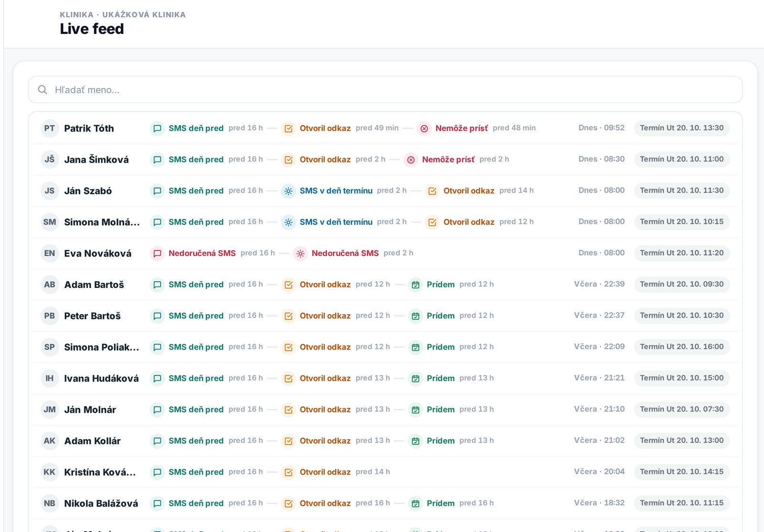Screen dimensions: 764x532
Task: Open Adam Bartoš's name entry
Action: (94, 285)
